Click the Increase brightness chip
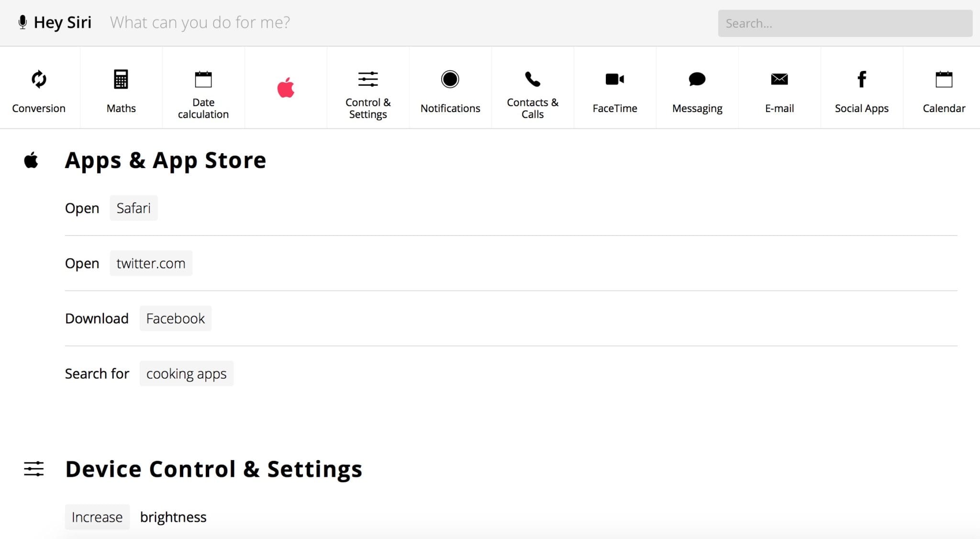This screenshot has height=539, width=980. pyautogui.click(x=97, y=517)
